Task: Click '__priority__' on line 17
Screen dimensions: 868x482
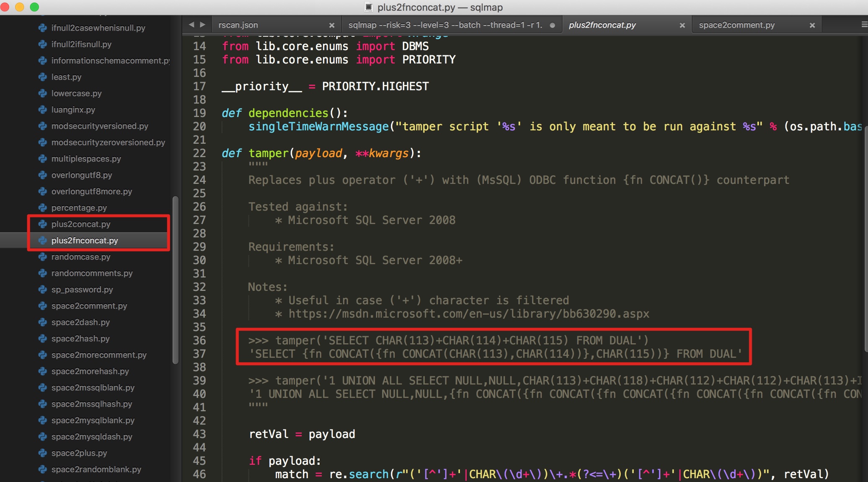Action: coord(262,87)
